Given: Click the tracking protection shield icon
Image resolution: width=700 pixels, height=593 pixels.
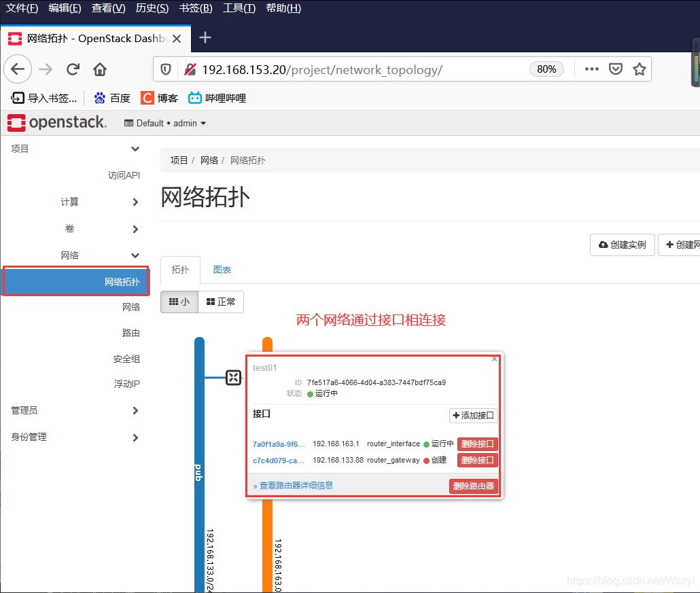Looking at the screenshot, I should (x=166, y=69).
